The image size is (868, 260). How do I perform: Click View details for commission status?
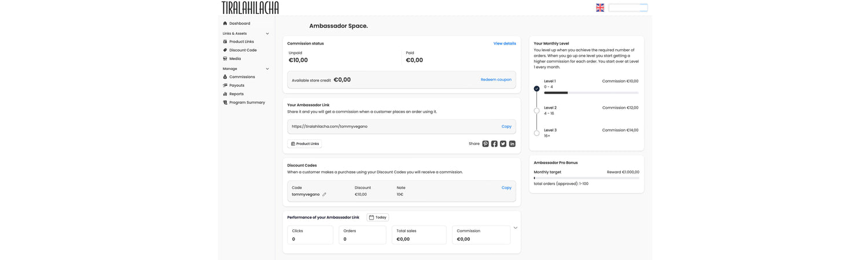504,43
